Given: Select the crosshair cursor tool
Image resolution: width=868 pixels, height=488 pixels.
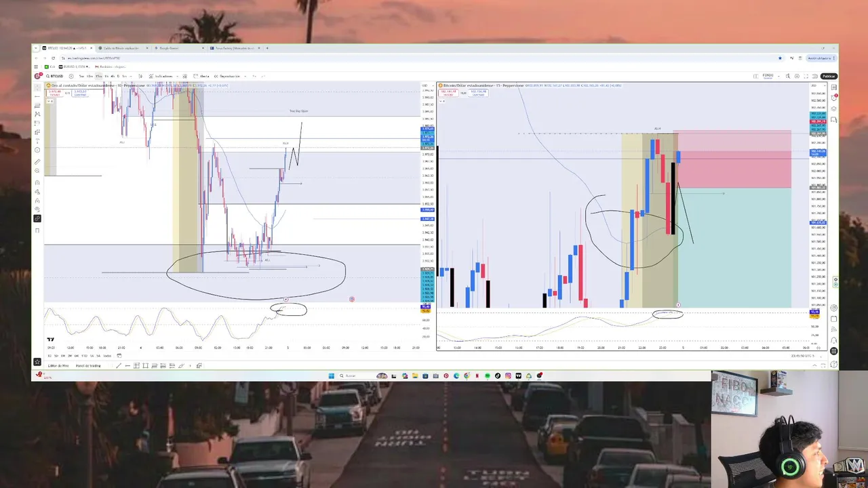Looking at the screenshot, I should pos(37,86).
